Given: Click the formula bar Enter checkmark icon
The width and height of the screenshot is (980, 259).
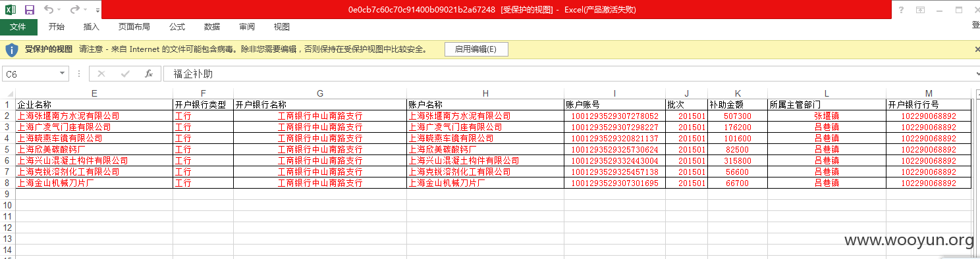Looking at the screenshot, I should 125,74.
